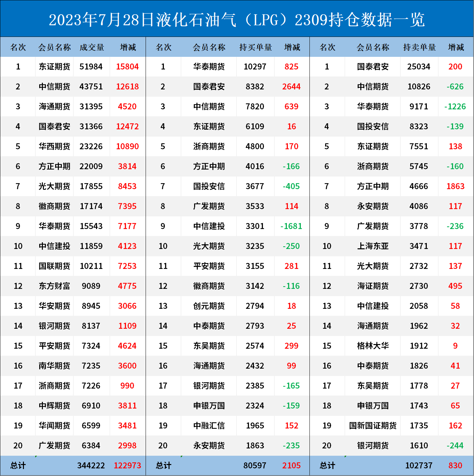Image resolution: width=474 pixels, height=476 pixels.
Task: Select the green value -626
Action: [455, 87]
